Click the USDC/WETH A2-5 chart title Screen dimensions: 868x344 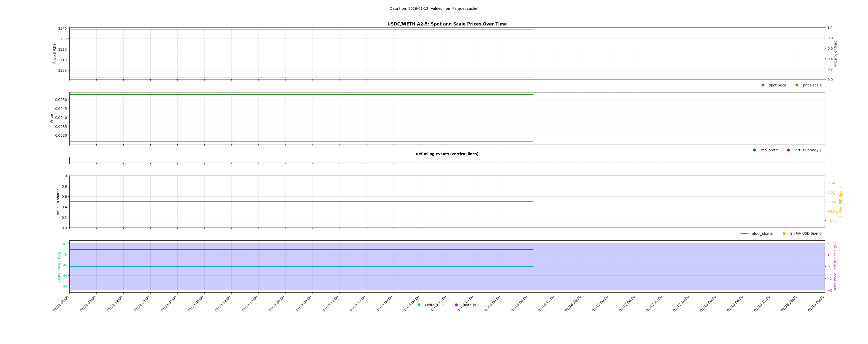pos(447,24)
